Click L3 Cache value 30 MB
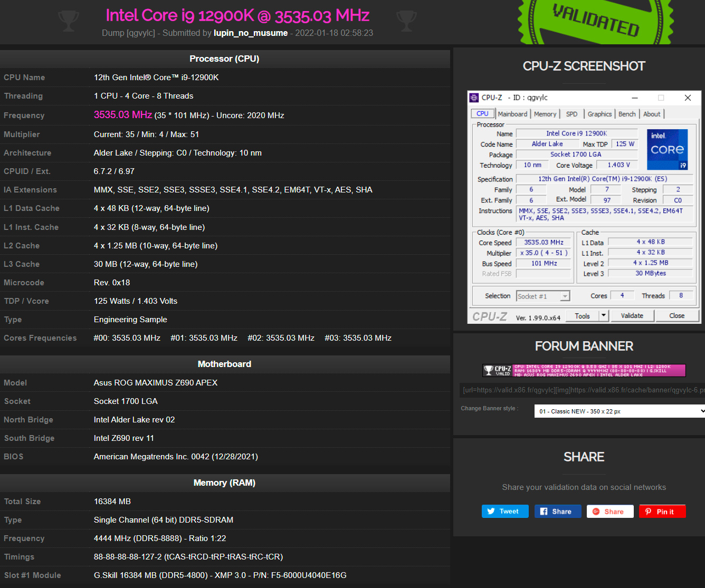Screen dimensions: 705x588 click(x=146, y=264)
